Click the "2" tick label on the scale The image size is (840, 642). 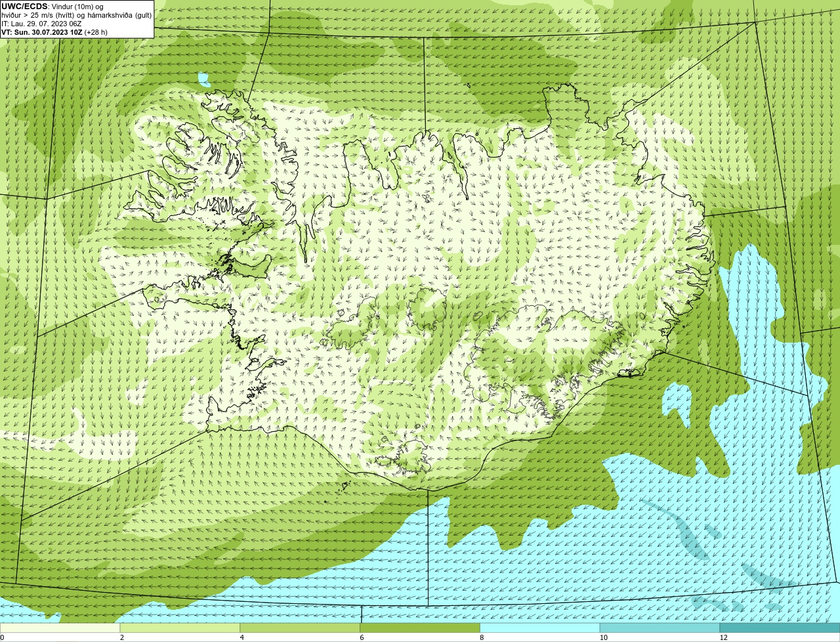pyautogui.click(x=122, y=637)
